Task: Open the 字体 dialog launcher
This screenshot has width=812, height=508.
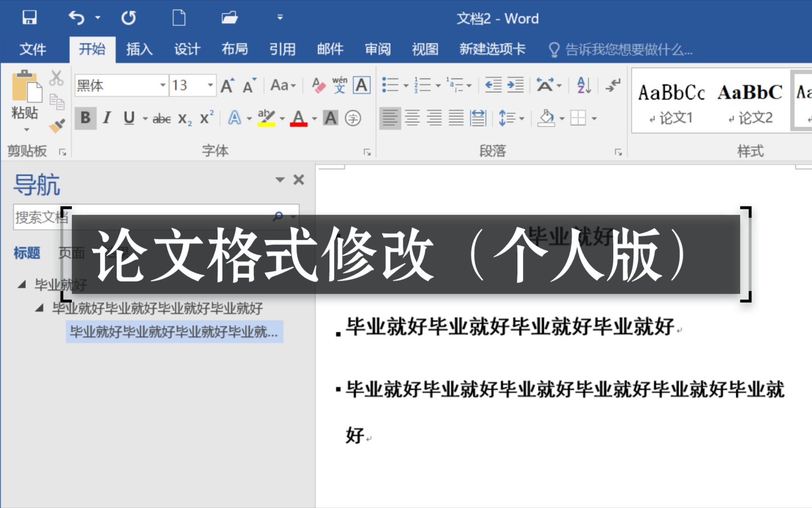Action: pos(367,152)
